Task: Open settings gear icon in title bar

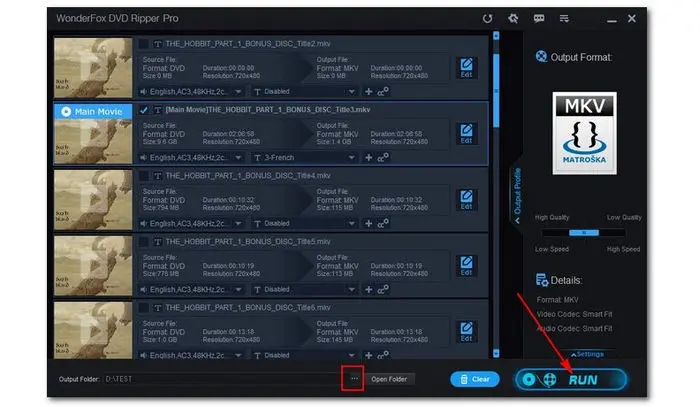Action: click(x=513, y=18)
